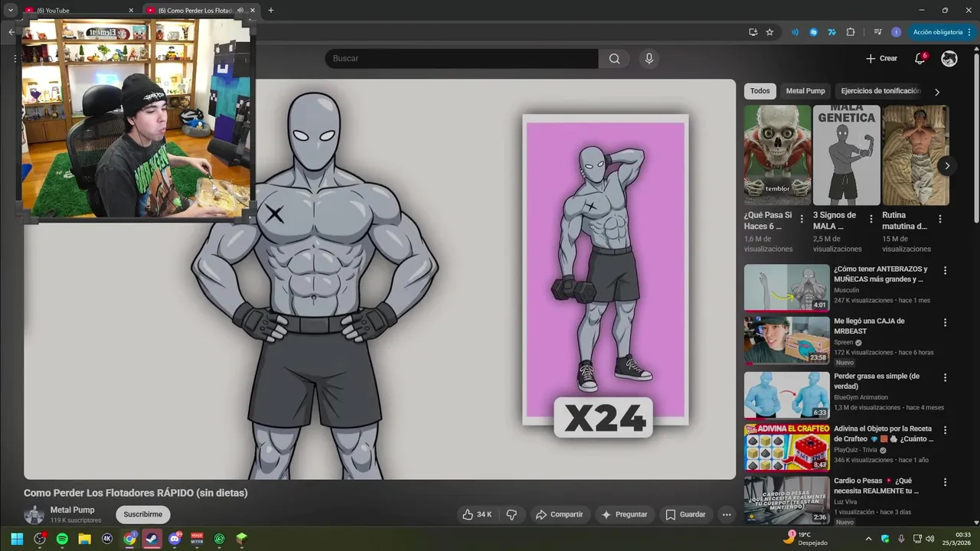The height and width of the screenshot is (551, 980).
Task: Select the Metal Pump filter chip
Action: point(805,91)
